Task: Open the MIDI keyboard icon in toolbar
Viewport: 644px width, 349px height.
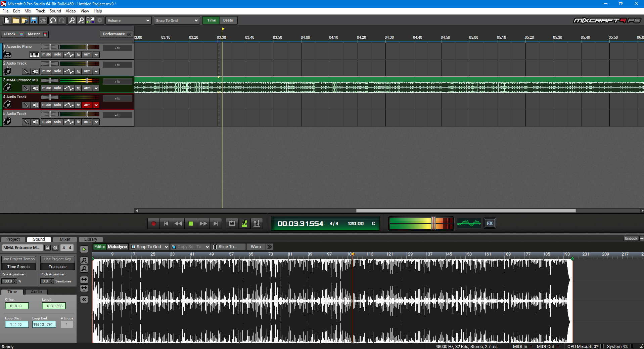Action: (x=90, y=21)
